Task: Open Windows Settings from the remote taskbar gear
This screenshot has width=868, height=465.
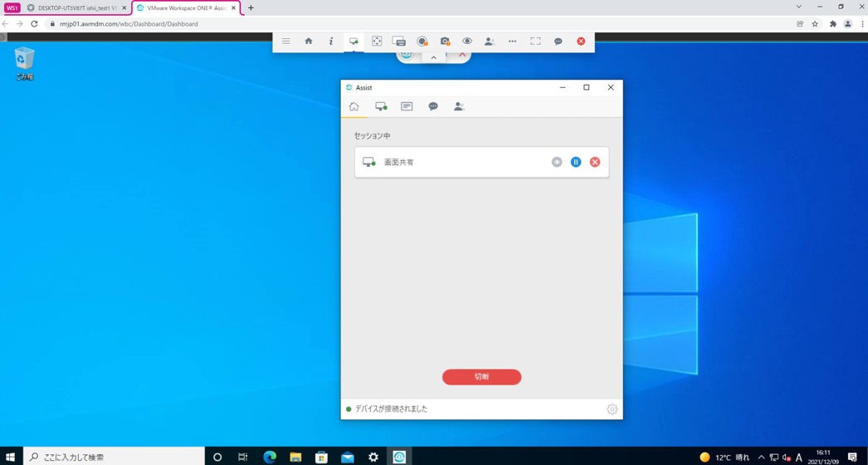Action: [x=373, y=458]
